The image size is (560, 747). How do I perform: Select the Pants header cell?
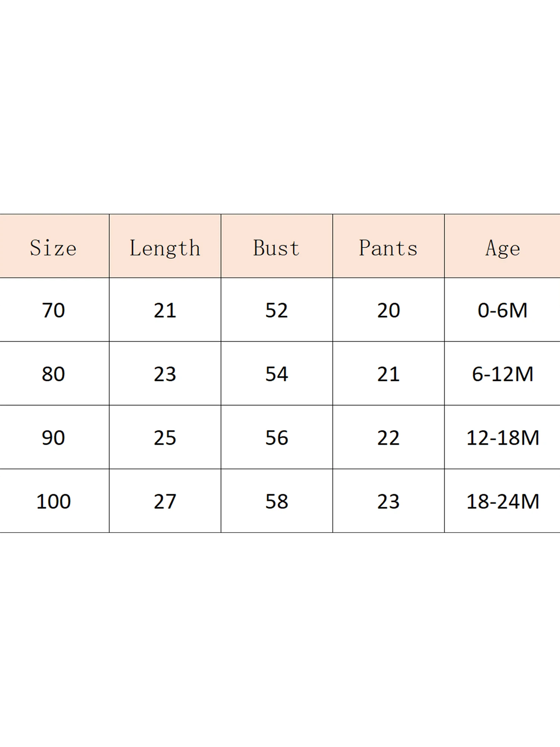(388, 248)
